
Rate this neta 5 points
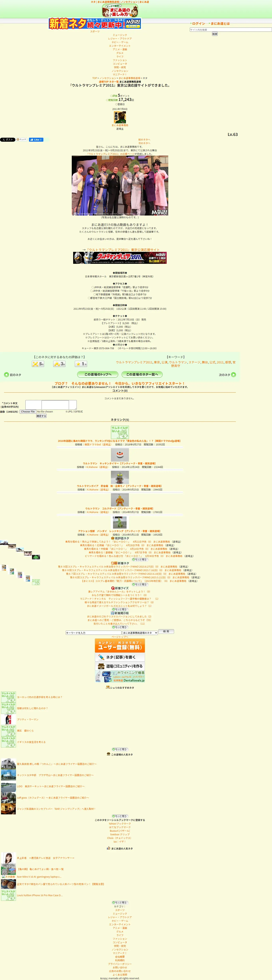(38, 364)
